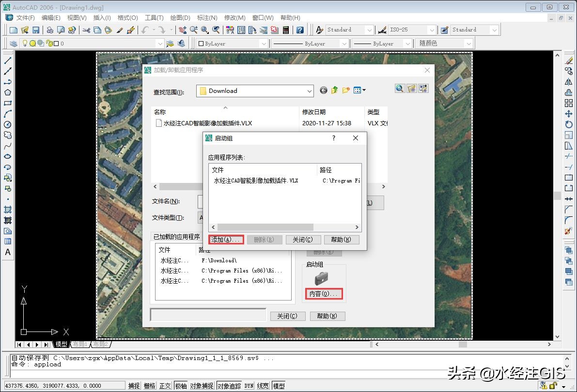
Task: Select the Erase tool in Modify toolbar
Action: pyautogui.click(x=569, y=60)
